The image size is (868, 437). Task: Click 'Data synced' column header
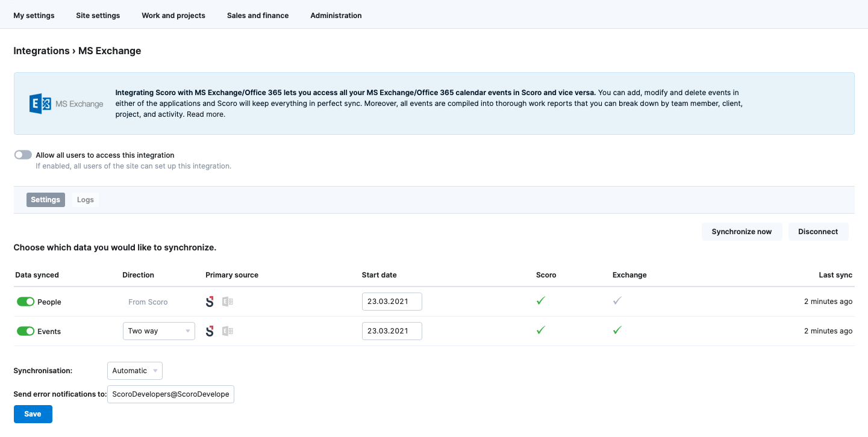(37, 275)
